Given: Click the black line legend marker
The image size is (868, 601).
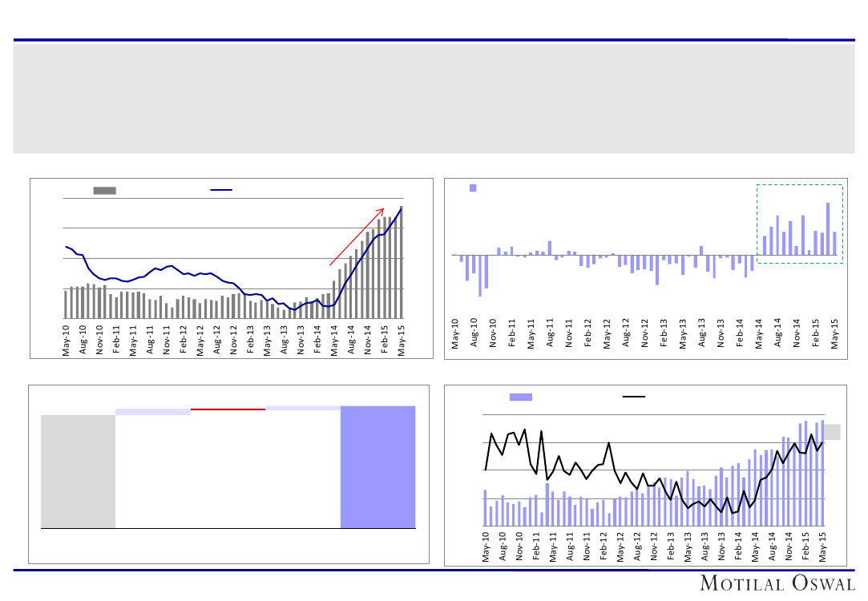Looking at the screenshot, I should pos(635,397).
